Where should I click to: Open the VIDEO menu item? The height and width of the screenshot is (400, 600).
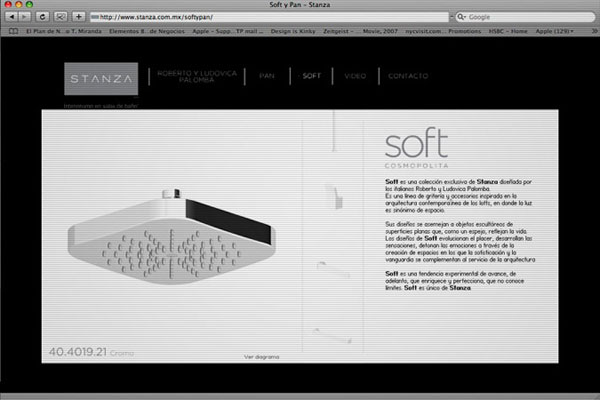(x=355, y=76)
